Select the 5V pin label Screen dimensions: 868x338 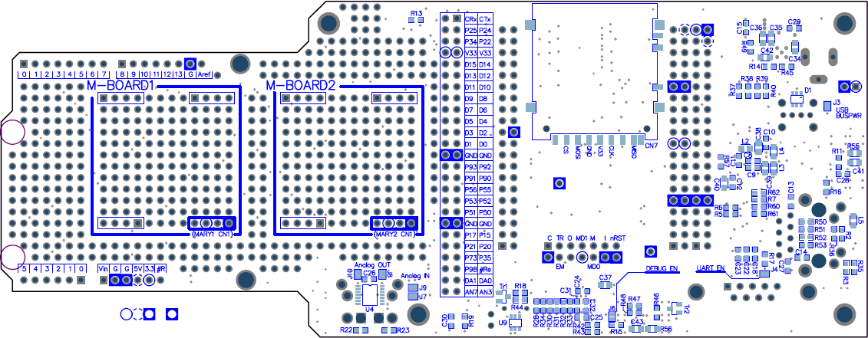137,269
